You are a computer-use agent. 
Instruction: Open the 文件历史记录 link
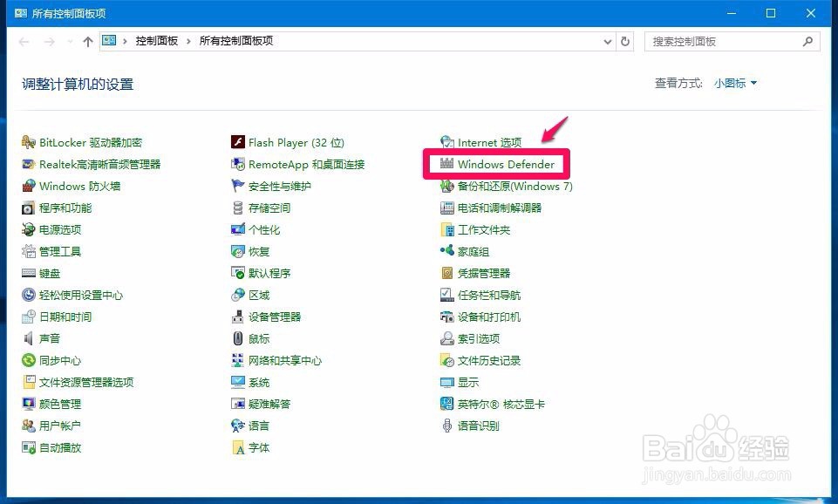pyautogui.click(x=489, y=360)
